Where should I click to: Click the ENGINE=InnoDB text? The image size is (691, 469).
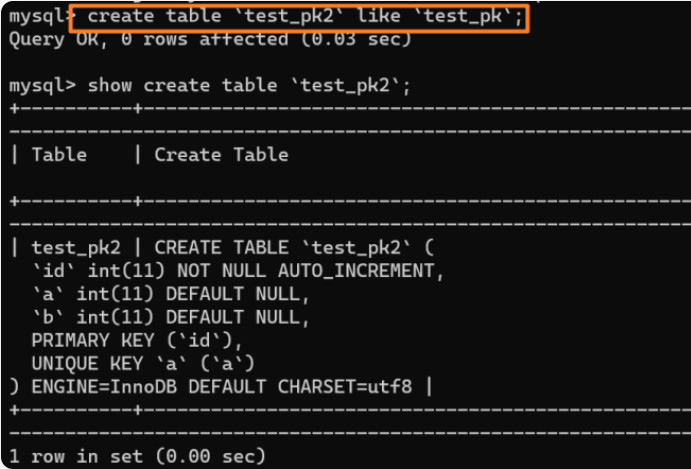pos(93,385)
